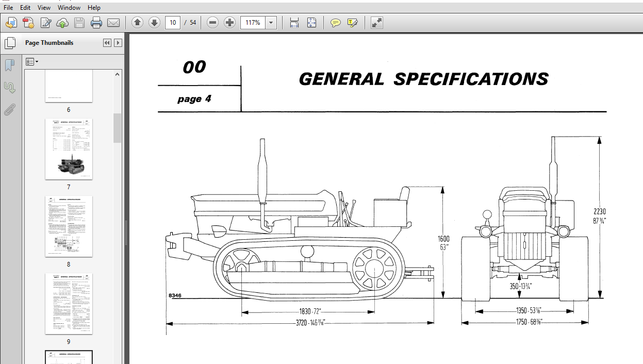Toggle fit one full page view
Viewport: 643px width, 364px height.
pos(311,23)
